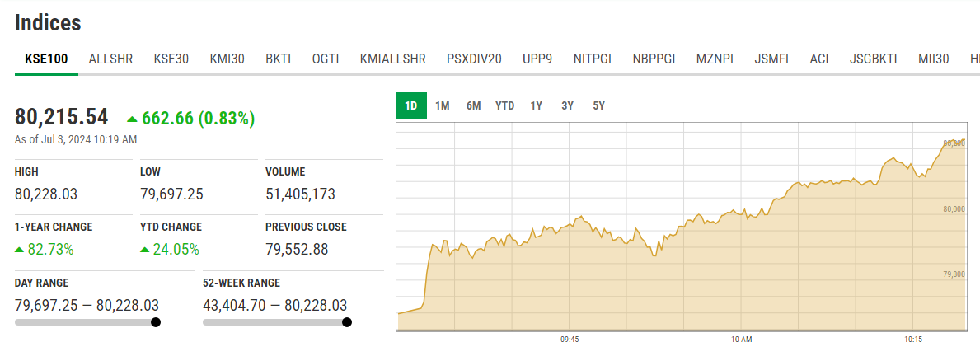The width and height of the screenshot is (980, 356).
Task: Open the NITPGI index tab
Action: point(593,59)
